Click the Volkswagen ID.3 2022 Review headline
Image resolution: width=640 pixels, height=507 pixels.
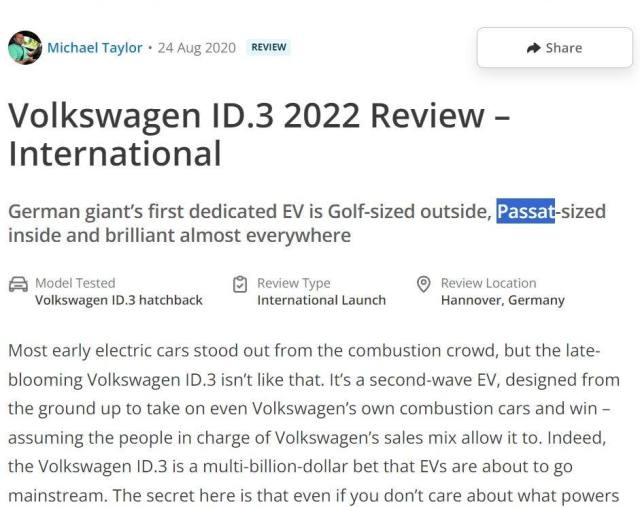click(x=259, y=134)
